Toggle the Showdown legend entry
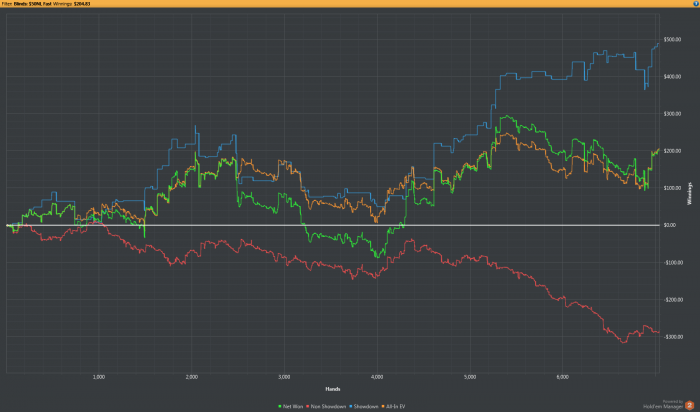Image resolution: width=700 pixels, height=412 pixels. (x=364, y=407)
